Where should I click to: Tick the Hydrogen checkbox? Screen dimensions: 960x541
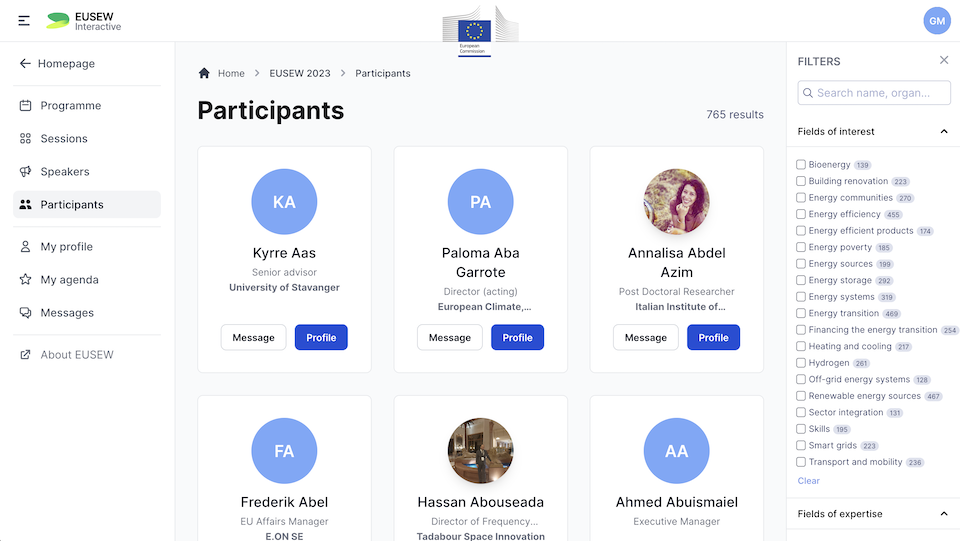click(x=801, y=363)
